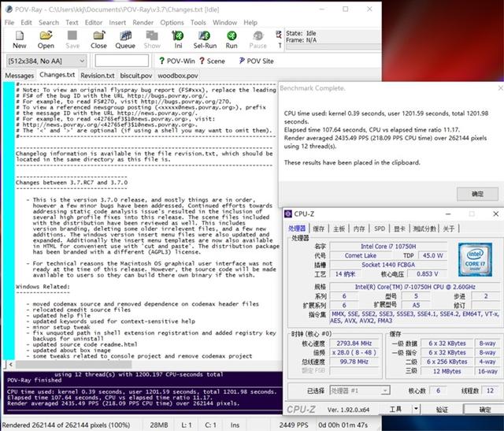504x431 pixels.
Task: Switch to the biscuit.pov tab
Action: [x=135, y=76]
